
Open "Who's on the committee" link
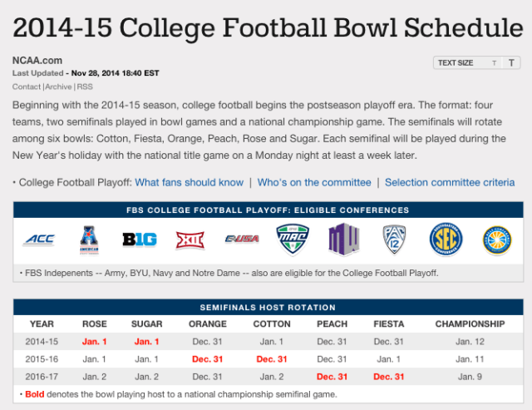(x=314, y=182)
